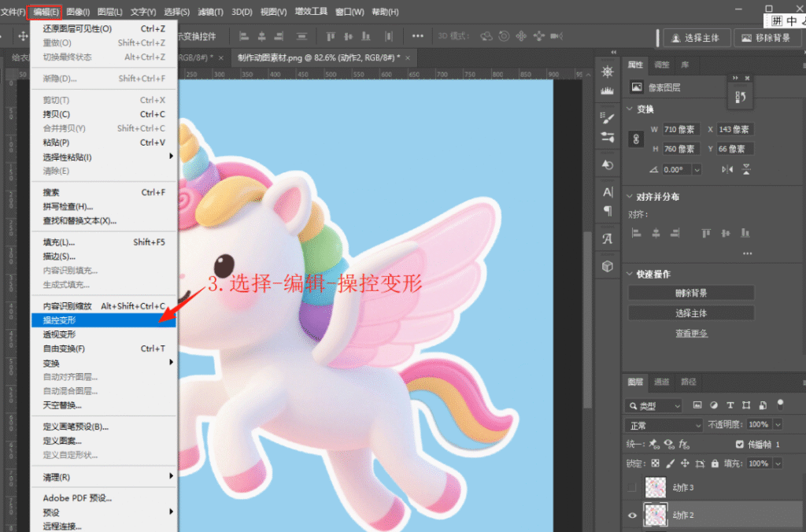806x532 pixels.
Task: Click unify layer style fx icon
Action: (684, 444)
